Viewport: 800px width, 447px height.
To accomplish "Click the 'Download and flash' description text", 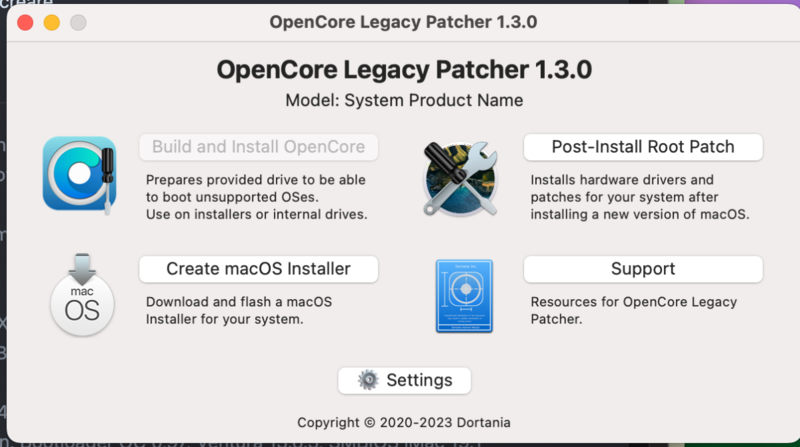I will click(x=238, y=302).
